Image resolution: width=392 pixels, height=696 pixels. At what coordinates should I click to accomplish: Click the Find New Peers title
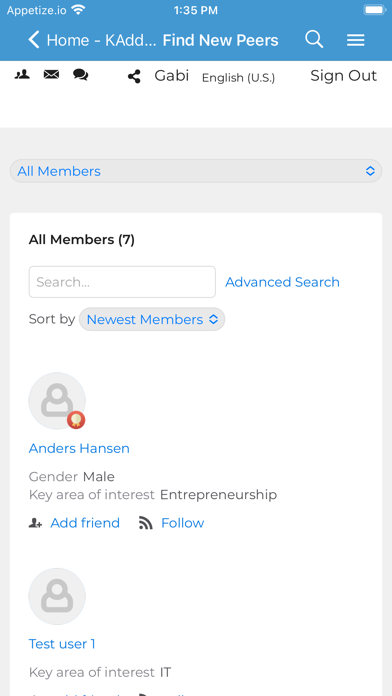pyautogui.click(x=220, y=40)
